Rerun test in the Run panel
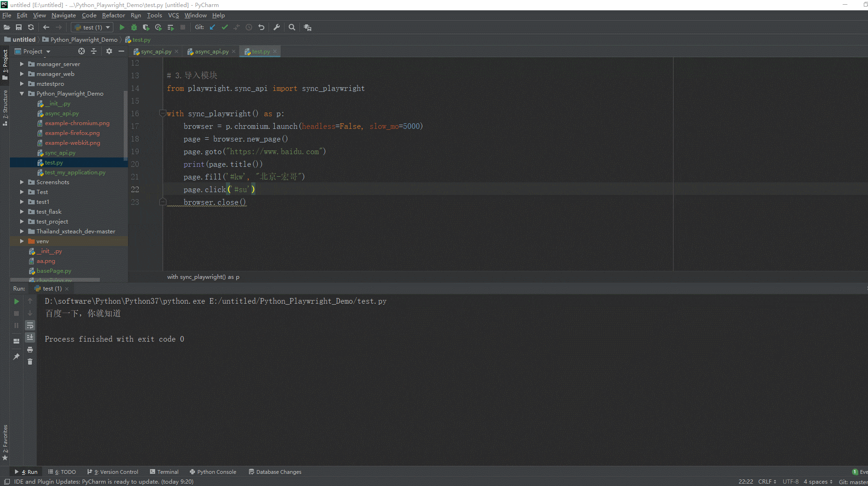Screen dimensions: 868x486 [16, 301]
